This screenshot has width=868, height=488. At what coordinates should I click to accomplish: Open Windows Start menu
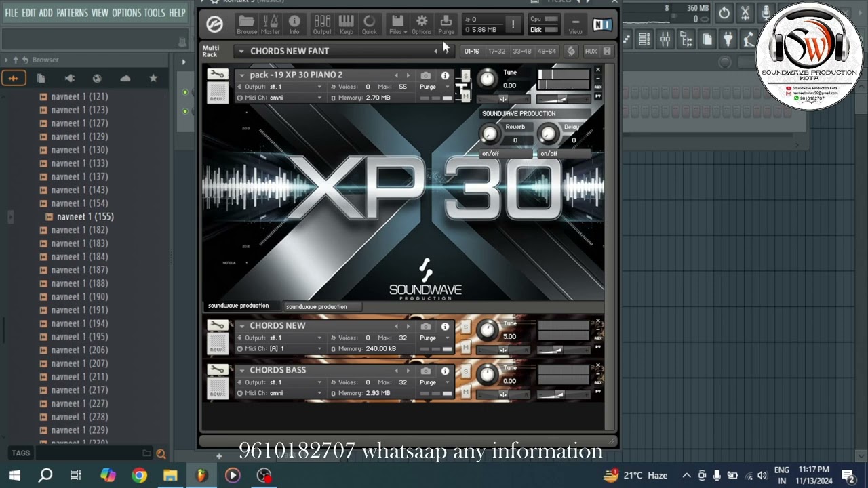click(14, 475)
